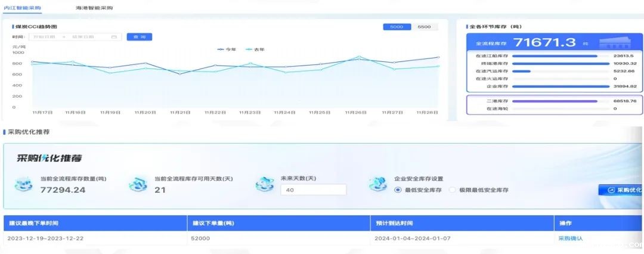Click the 在途江船库存 progress bar
The width and height of the screenshot is (644, 254).
[x=555, y=55]
